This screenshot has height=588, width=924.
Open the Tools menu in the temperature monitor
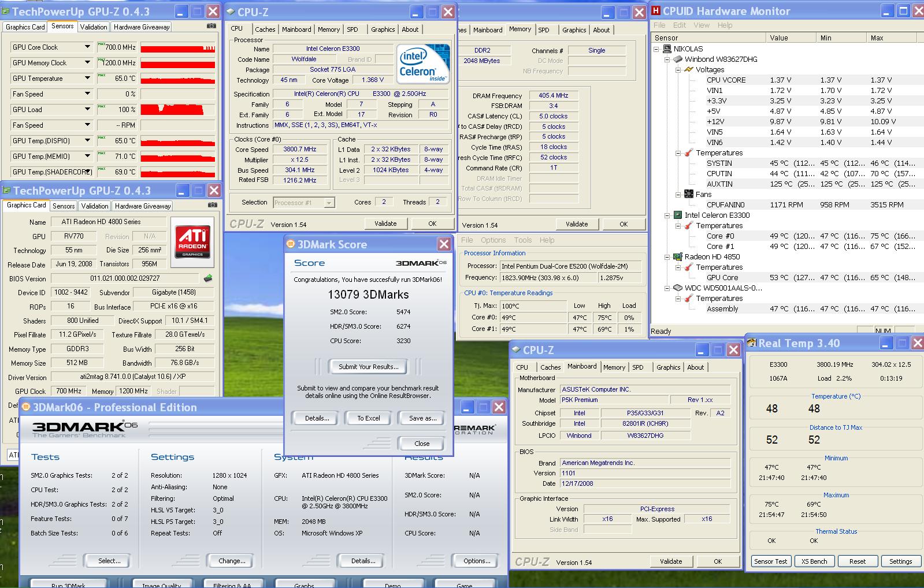click(523, 240)
